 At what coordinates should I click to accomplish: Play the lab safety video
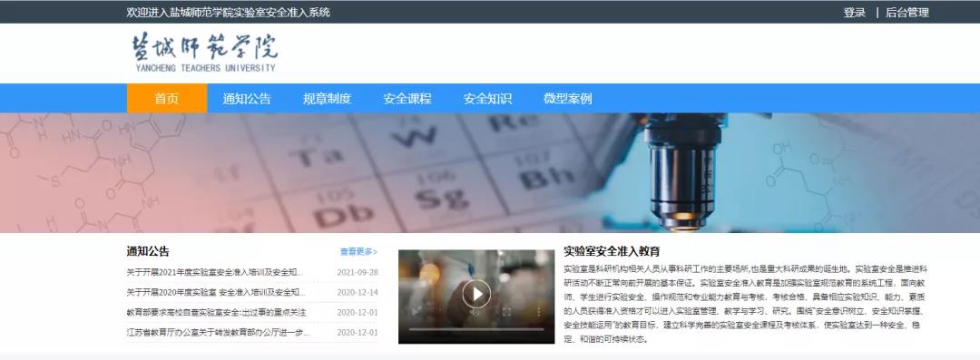click(476, 294)
